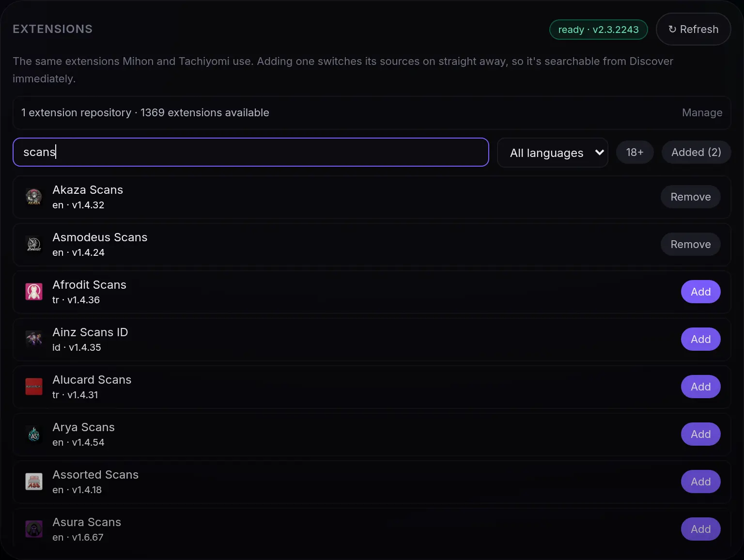The width and height of the screenshot is (744, 560).
Task: Click the 'en · v1.4.32' version text
Action: pyautogui.click(x=78, y=205)
